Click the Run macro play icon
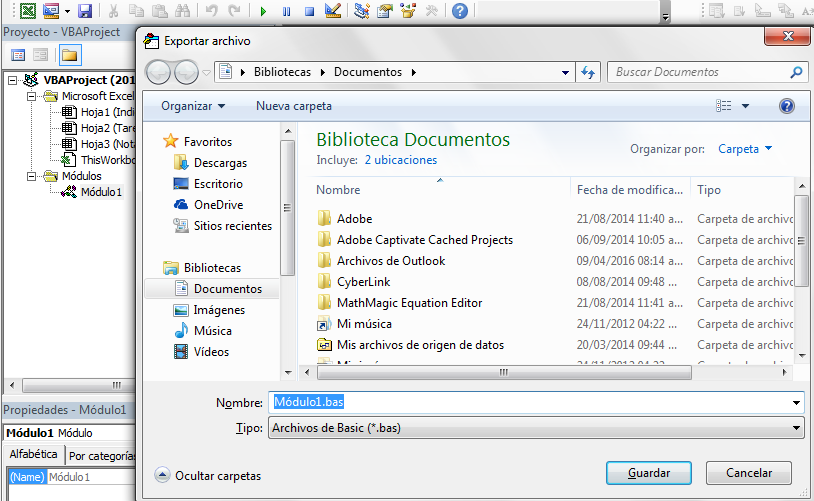Screen dimensions: 814x501 (x=263, y=11)
